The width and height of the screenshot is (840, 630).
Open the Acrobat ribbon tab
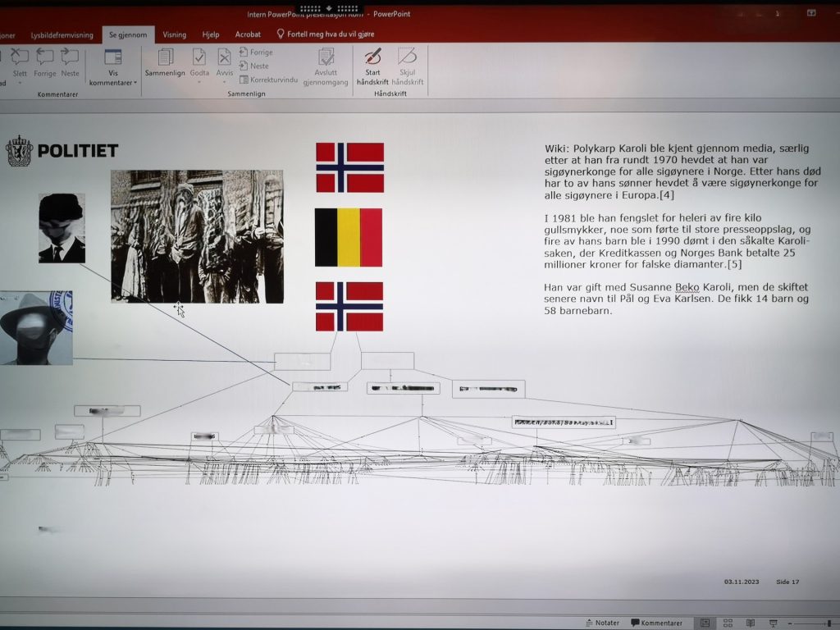(247, 34)
